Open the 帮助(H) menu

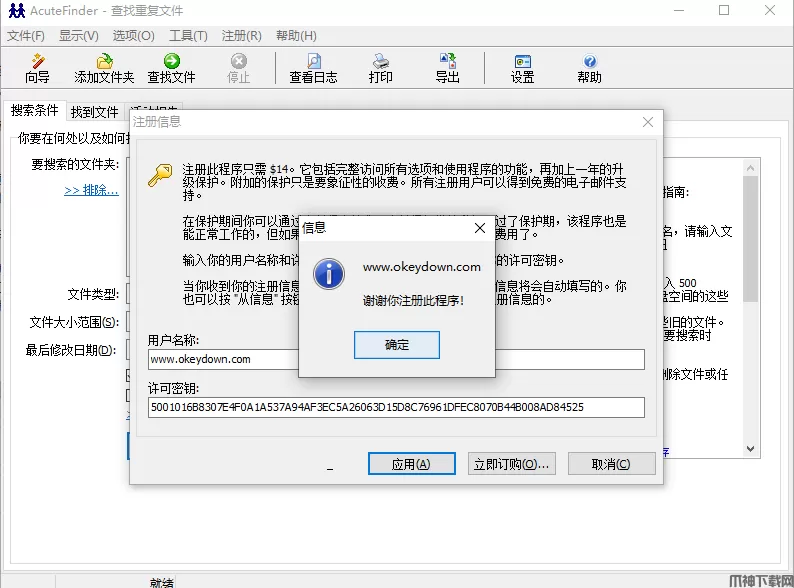click(x=296, y=36)
